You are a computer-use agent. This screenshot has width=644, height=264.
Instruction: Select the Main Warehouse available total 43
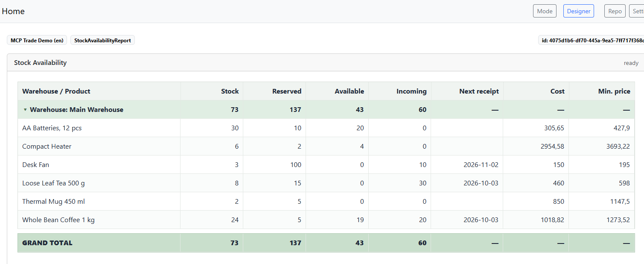click(360, 110)
